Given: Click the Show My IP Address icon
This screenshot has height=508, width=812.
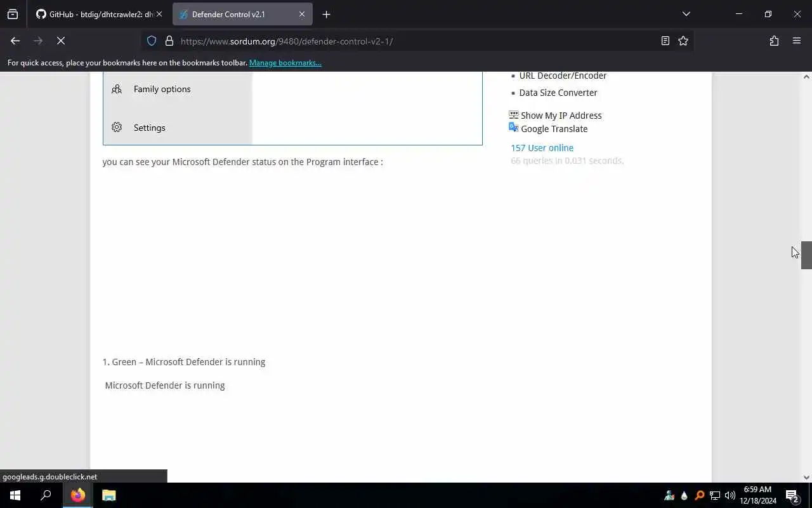Looking at the screenshot, I should click(x=514, y=115).
